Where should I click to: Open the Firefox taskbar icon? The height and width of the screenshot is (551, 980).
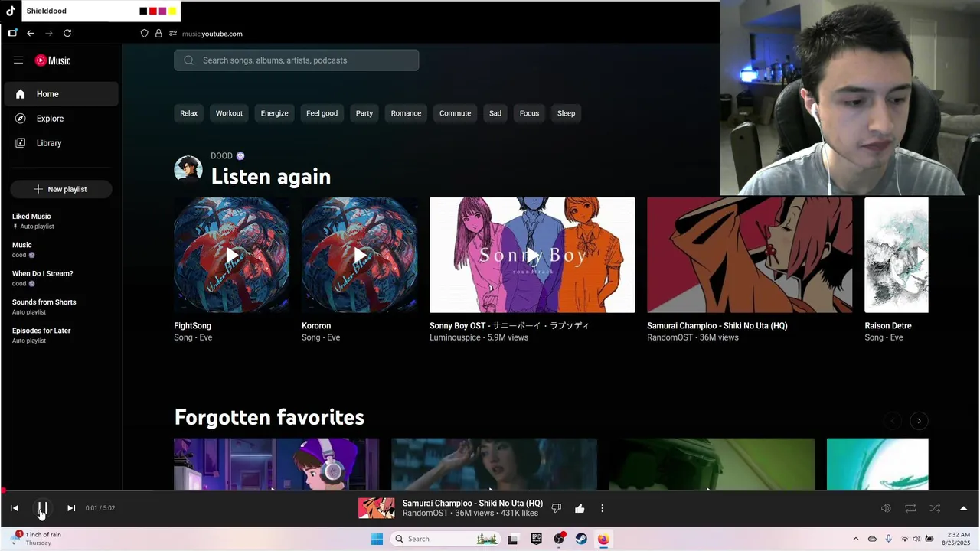coord(603,539)
